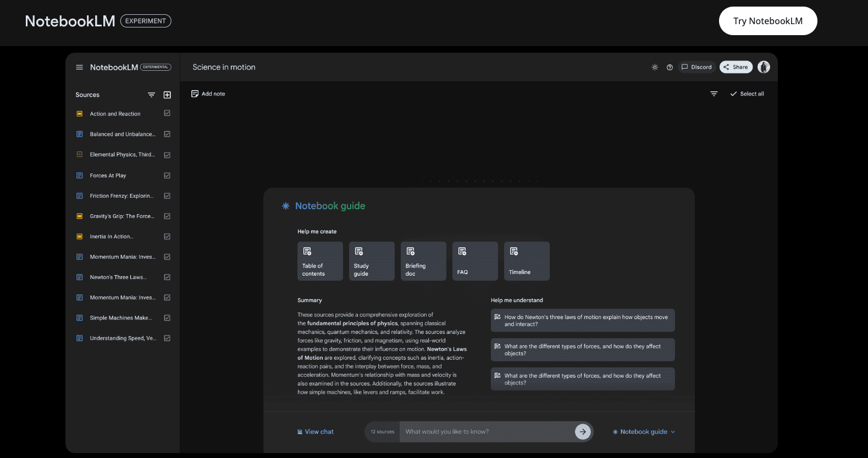Uncheck the Balanced and Unbalanced source

point(167,134)
